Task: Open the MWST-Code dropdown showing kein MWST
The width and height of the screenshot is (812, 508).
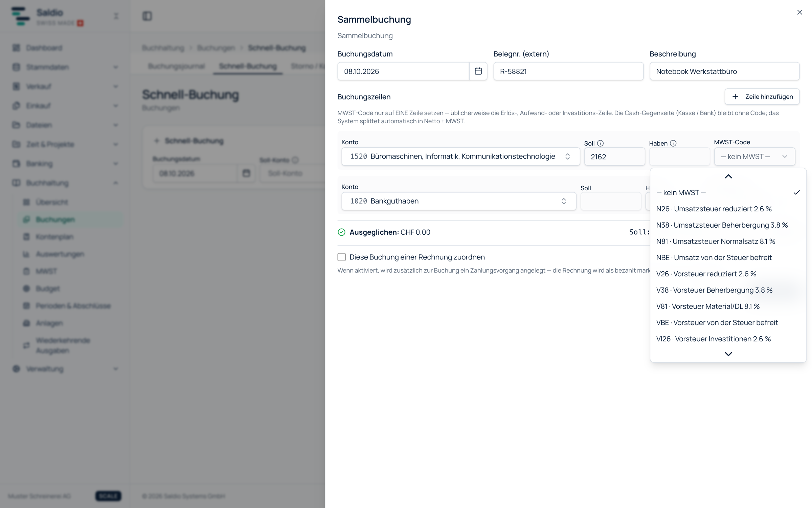Action: pyautogui.click(x=754, y=156)
